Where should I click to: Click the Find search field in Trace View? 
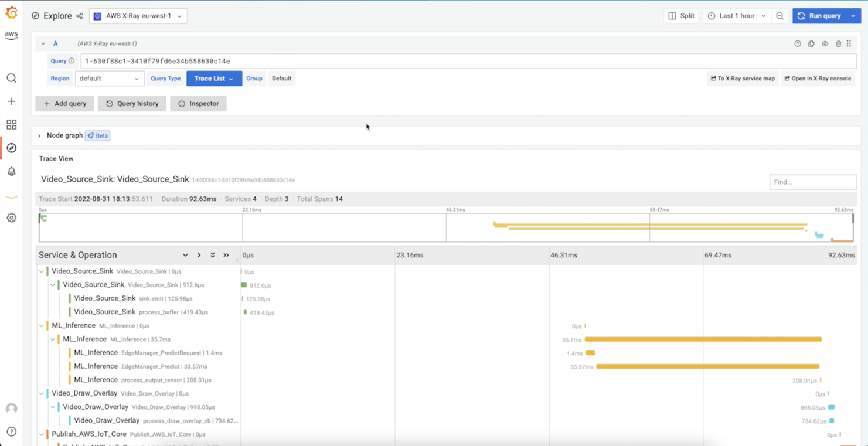coord(813,182)
